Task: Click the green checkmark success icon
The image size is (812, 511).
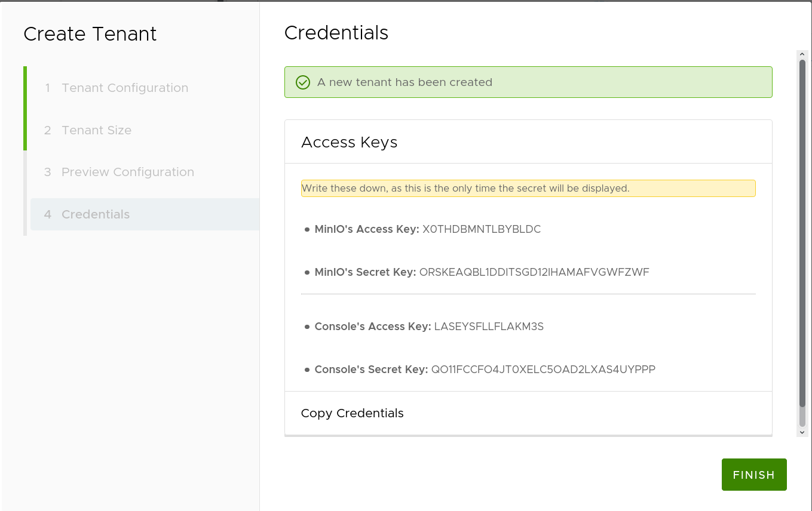Action: pyautogui.click(x=302, y=82)
